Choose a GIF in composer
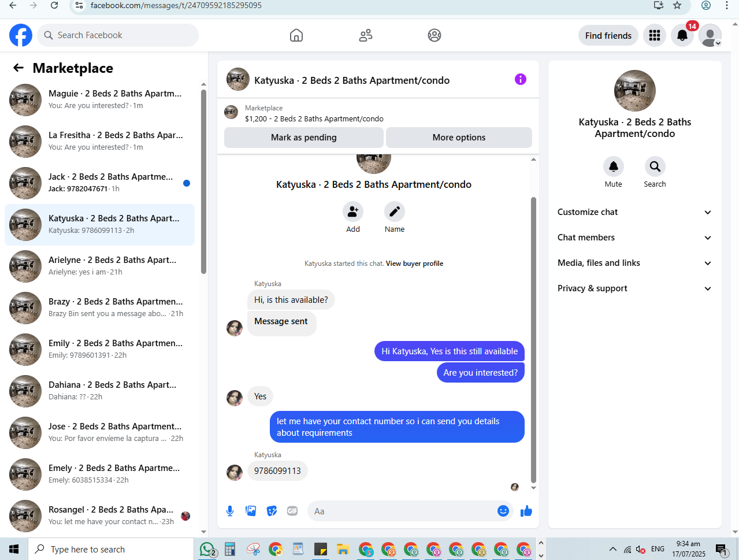The height and width of the screenshot is (560, 739). click(x=292, y=511)
